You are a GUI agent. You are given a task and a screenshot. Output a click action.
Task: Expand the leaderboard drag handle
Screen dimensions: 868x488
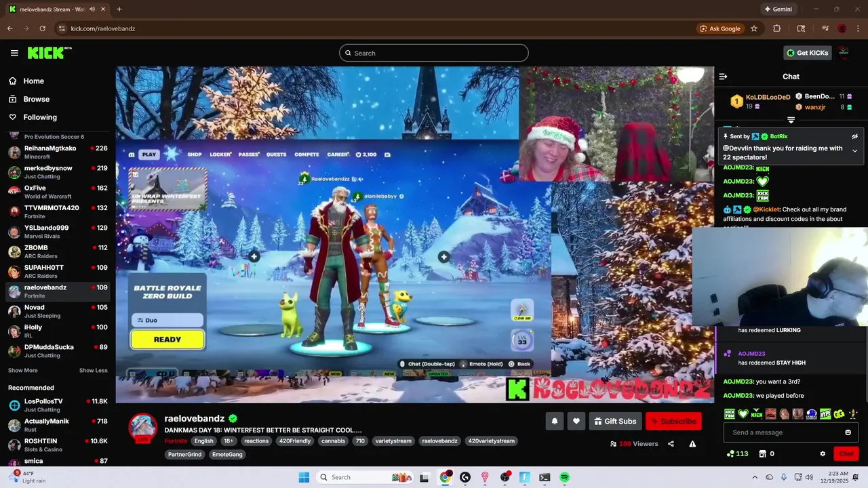pos(791,120)
